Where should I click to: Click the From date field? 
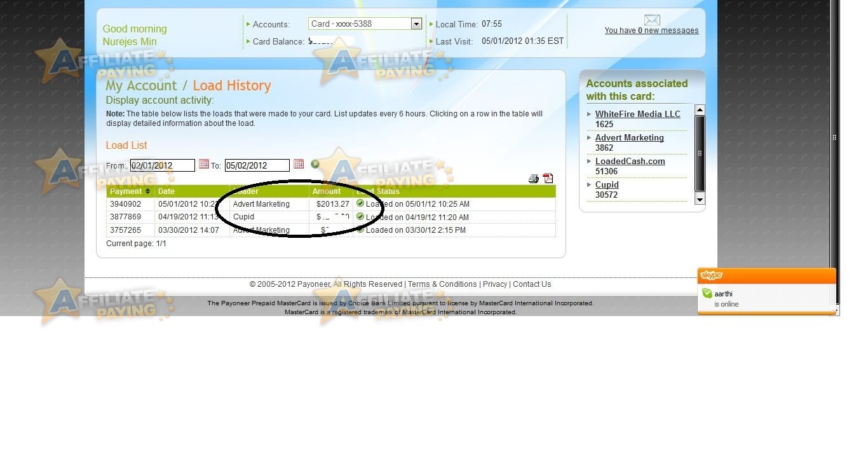click(163, 165)
